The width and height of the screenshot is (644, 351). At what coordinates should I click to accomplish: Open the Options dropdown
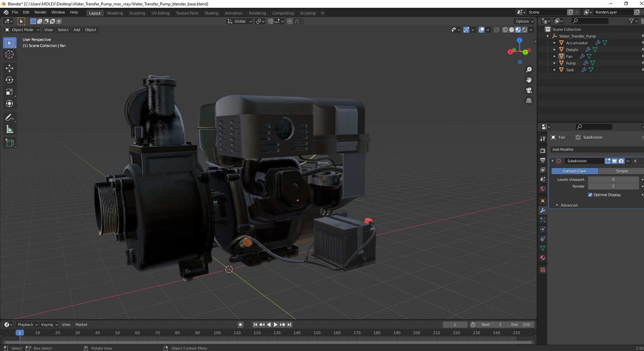524,21
